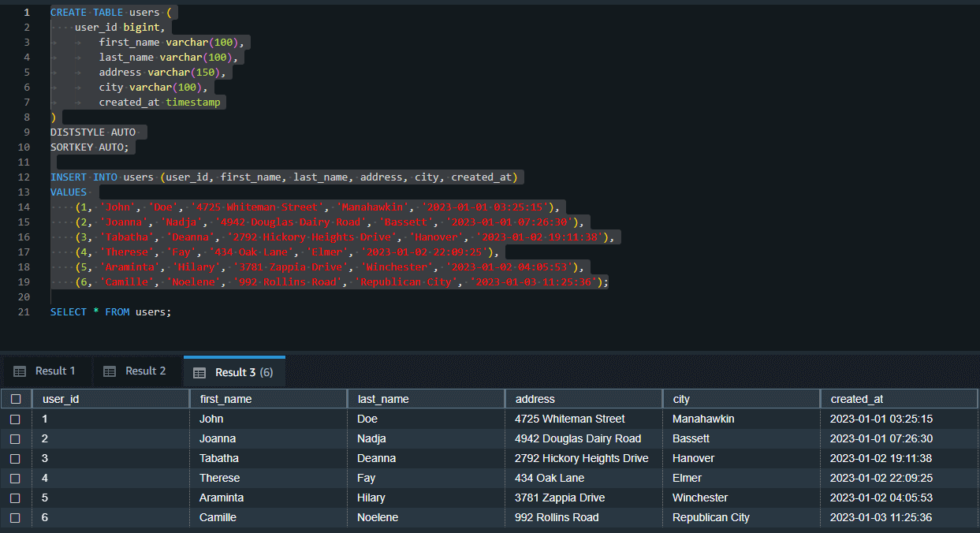Place cursor in SELECT * FROM users line
This screenshot has height=533, width=980.
110,312
